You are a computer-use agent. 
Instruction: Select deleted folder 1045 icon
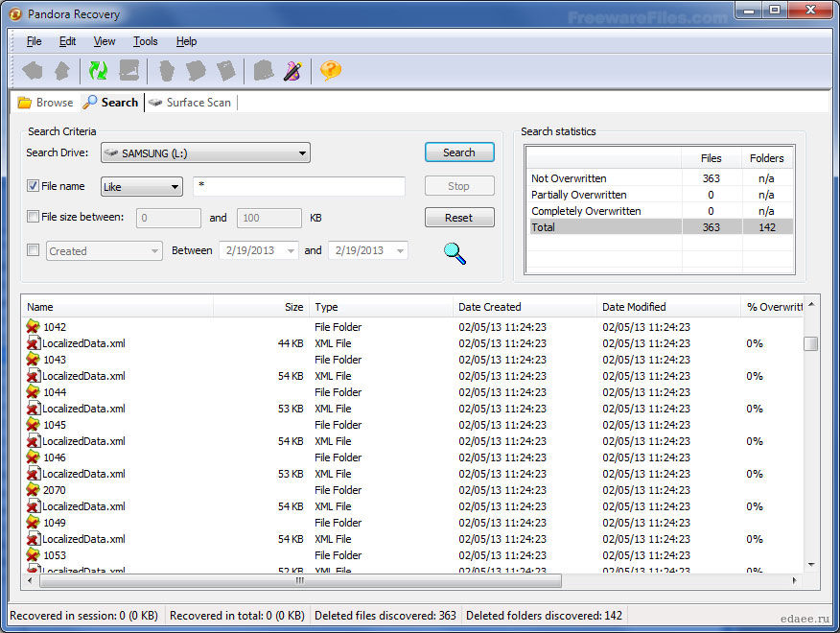(x=33, y=425)
